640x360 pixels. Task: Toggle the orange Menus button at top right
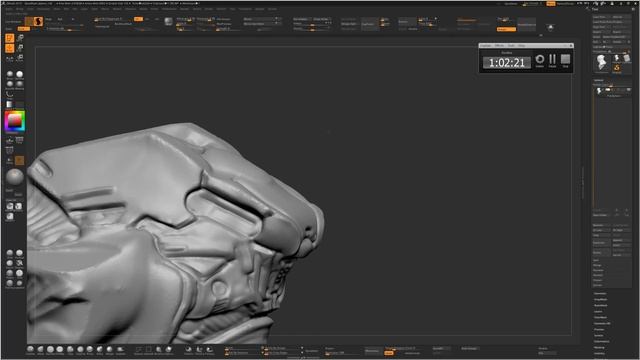pos(551,4)
